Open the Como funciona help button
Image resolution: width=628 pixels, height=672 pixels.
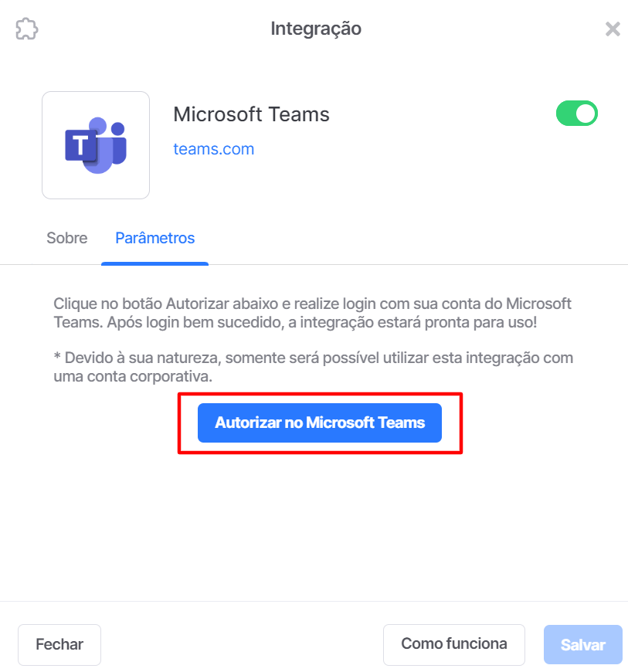click(x=454, y=644)
